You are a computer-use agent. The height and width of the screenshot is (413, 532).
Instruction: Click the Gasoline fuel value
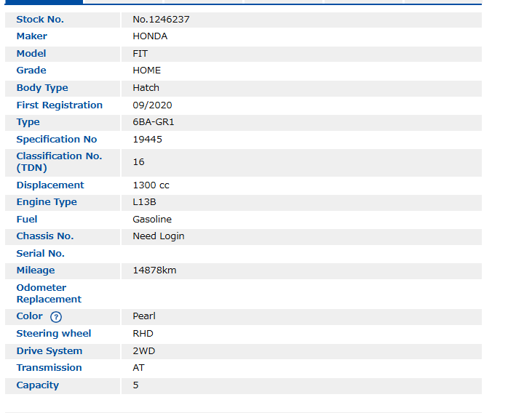[152, 220]
